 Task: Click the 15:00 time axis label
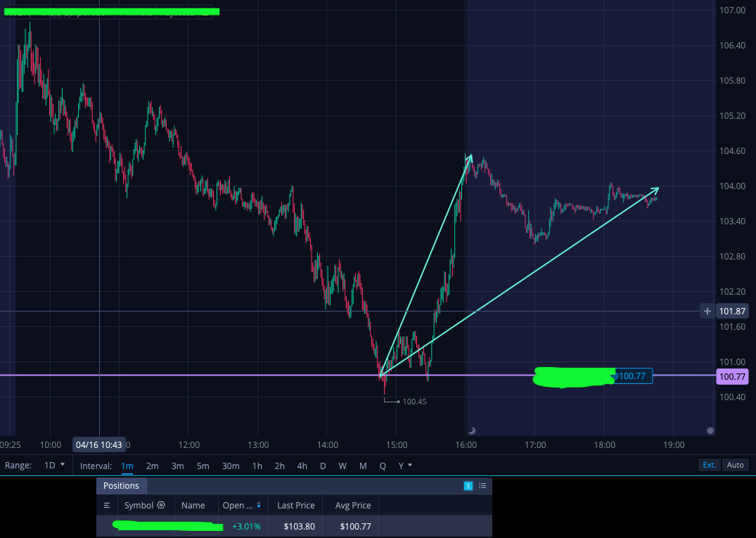point(397,444)
